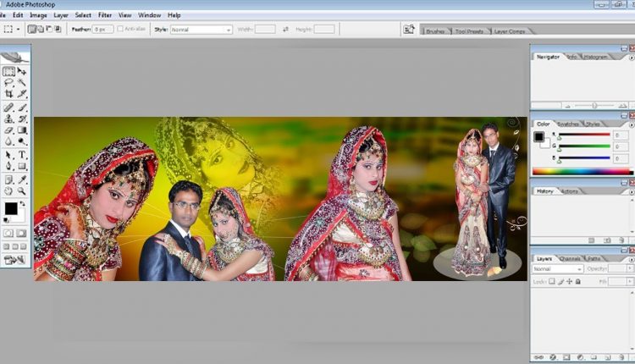This screenshot has height=364, width=635.
Task: Select the Notes tool
Action: [9, 179]
